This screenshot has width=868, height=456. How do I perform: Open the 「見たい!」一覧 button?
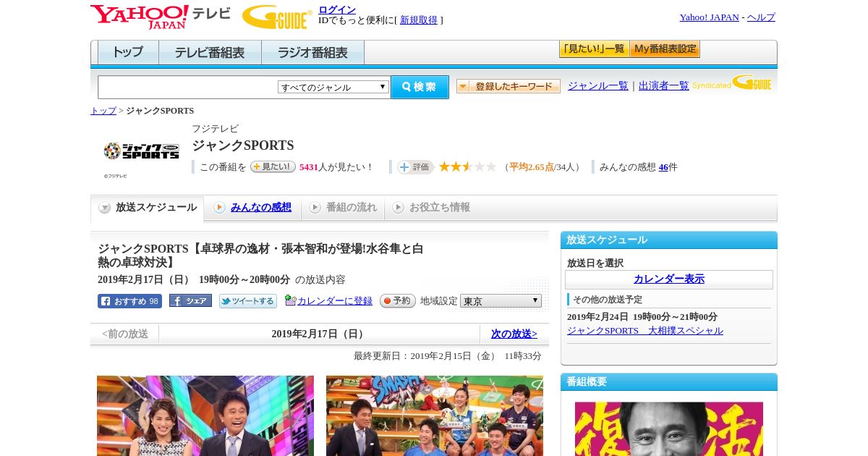click(x=594, y=49)
